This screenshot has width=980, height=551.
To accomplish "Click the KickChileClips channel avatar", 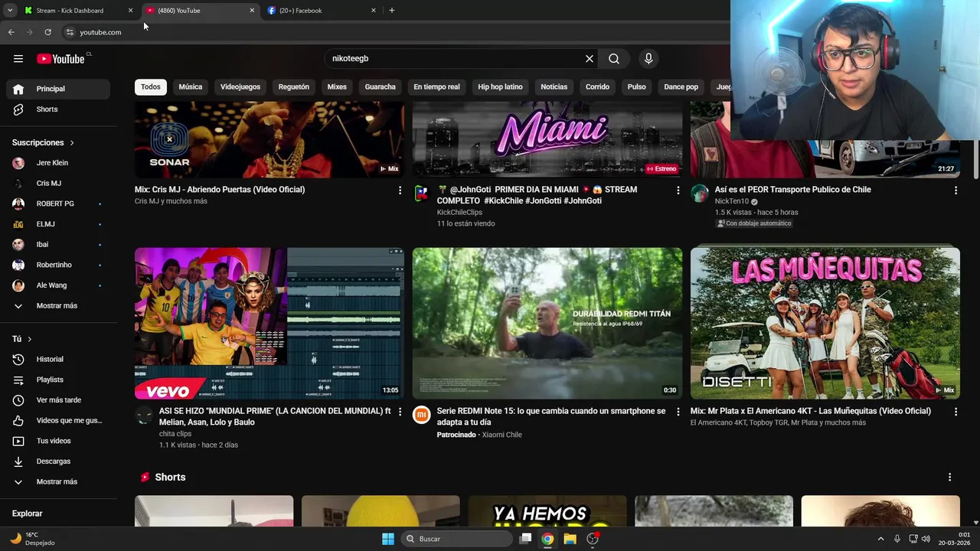I will (422, 193).
